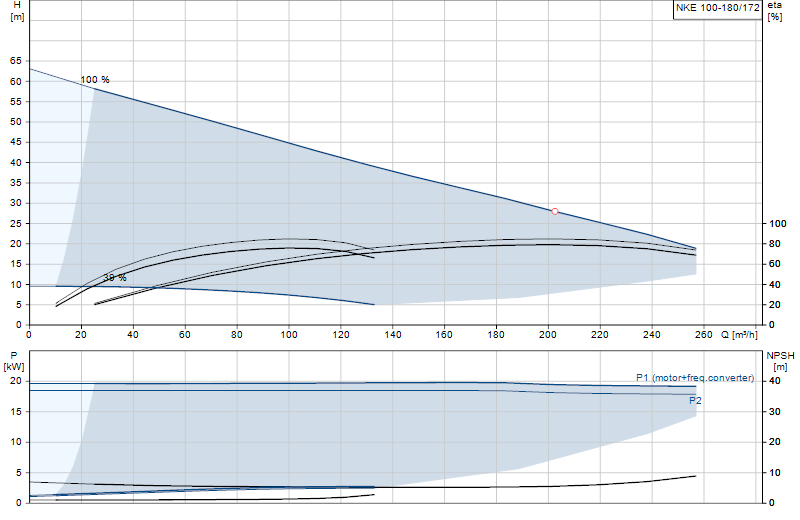Select the NKE 100-180/172 model label
Image resolution: width=800 pixels, height=520 pixels.
point(717,8)
